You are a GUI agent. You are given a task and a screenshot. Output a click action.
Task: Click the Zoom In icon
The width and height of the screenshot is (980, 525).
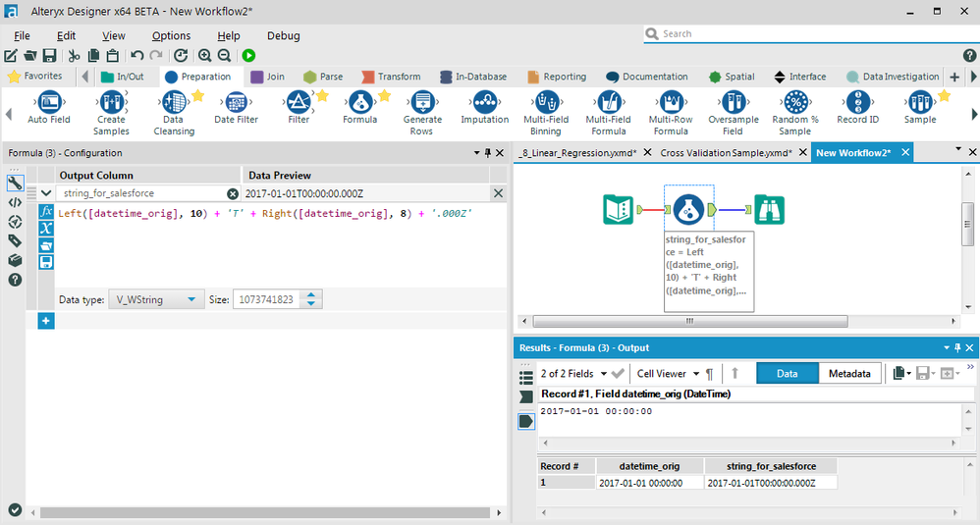[204, 56]
